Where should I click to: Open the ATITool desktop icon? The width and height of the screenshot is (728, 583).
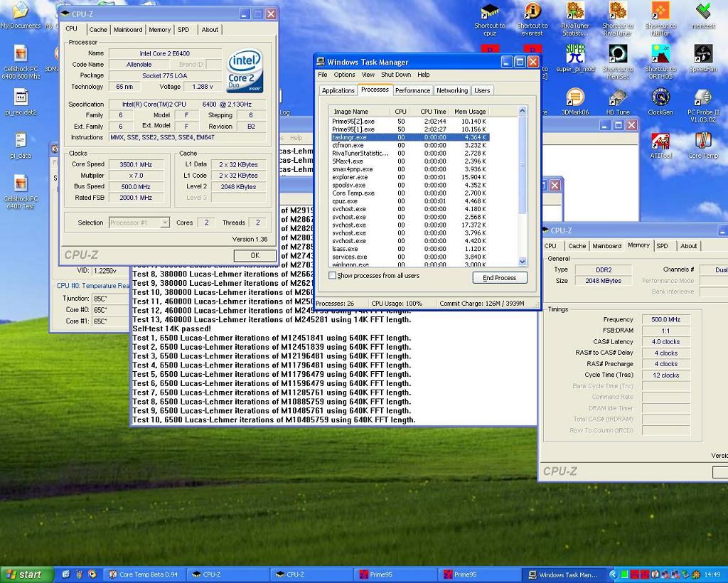660,146
